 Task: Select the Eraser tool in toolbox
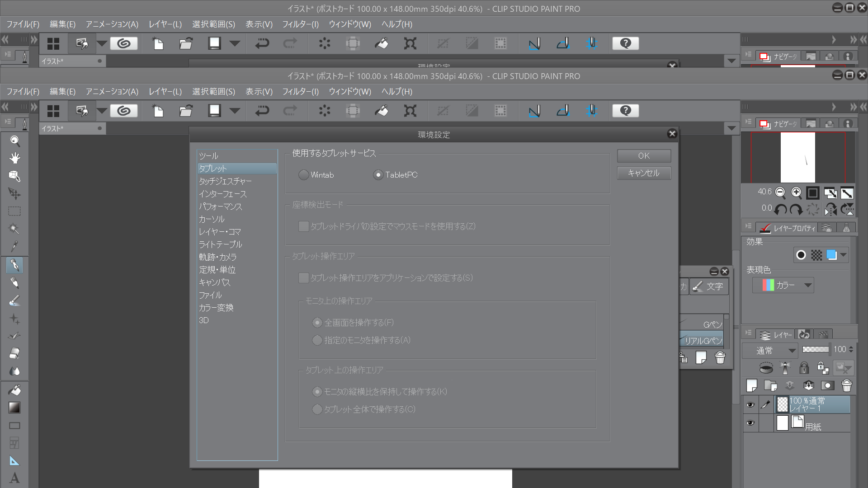14,353
